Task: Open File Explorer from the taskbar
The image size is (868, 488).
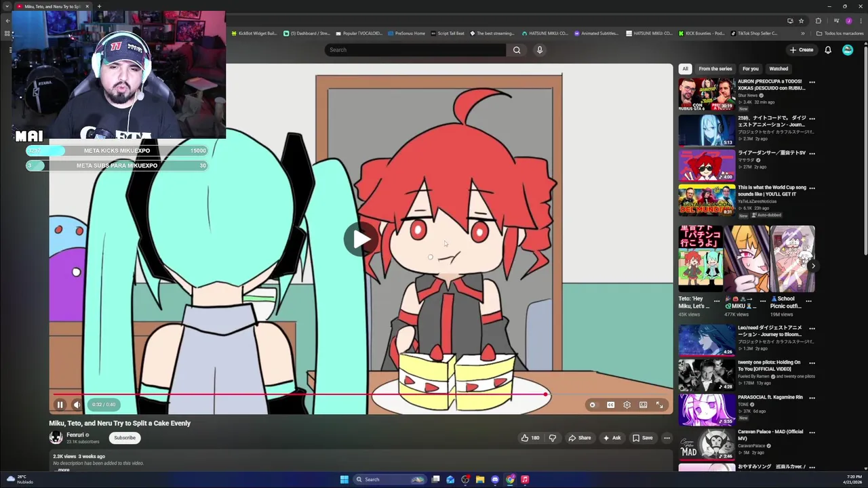Action: coord(480,479)
